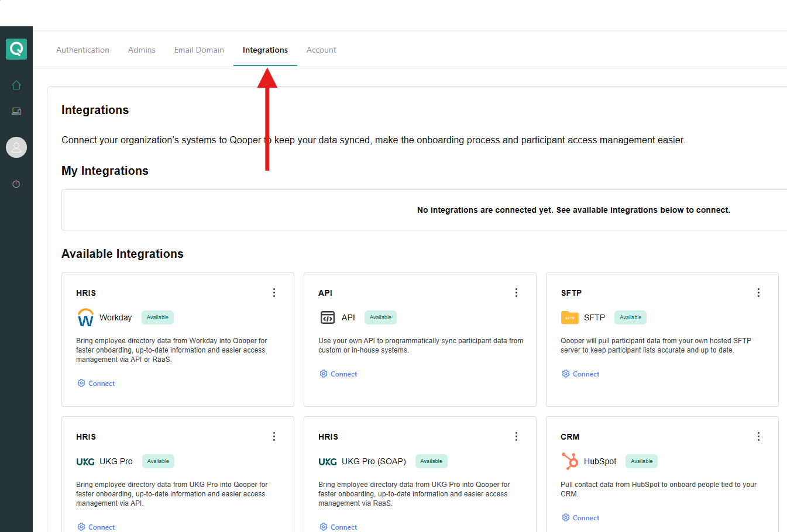
Task: Connect the SFTP integration
Action: coord(581,374)
